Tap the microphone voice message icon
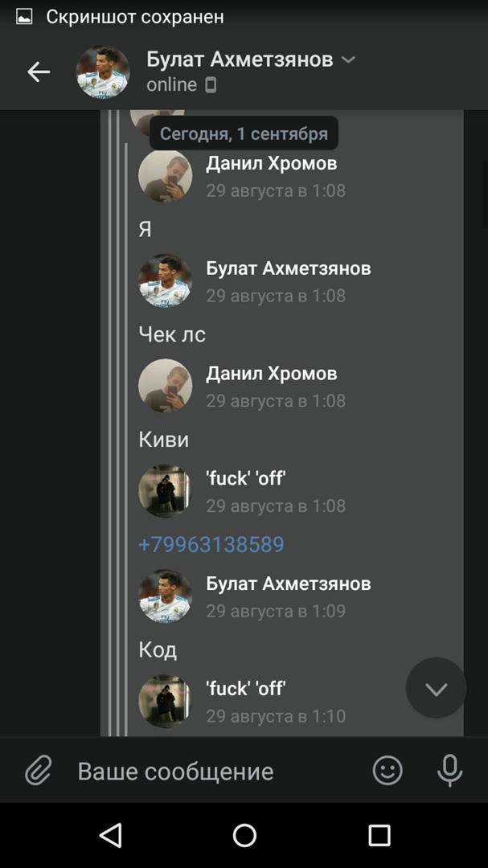The width and height of the screenshot is (488, 868). coord(449,770)
